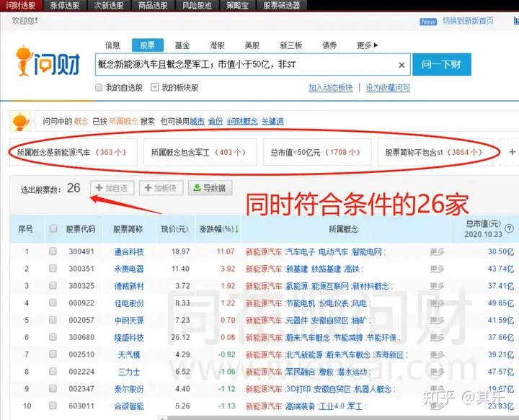Check the box for 德威新材 row
The image size is (519, 420).
click(53, 285)
